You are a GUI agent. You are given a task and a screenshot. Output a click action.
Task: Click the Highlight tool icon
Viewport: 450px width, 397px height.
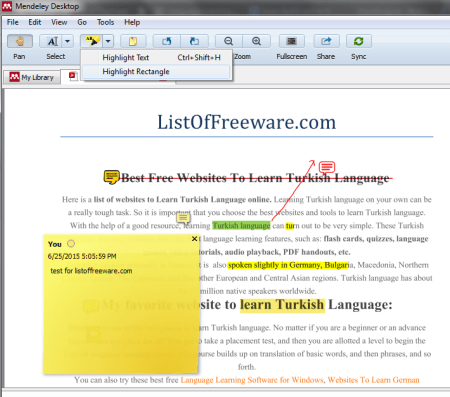92,41
